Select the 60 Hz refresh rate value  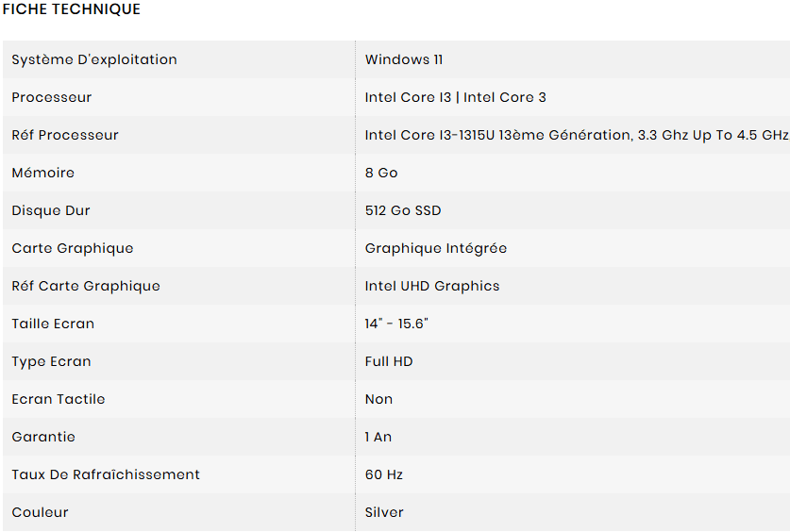point(384,474)
